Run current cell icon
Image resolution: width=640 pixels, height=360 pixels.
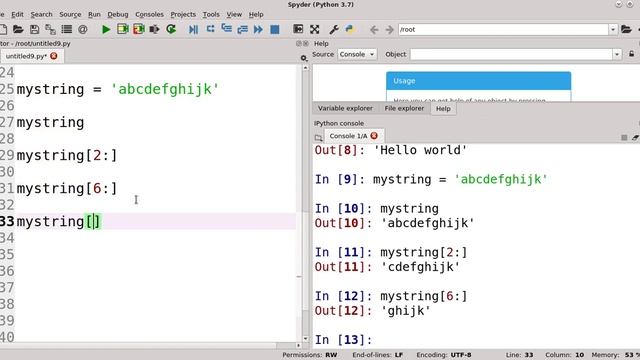coord(122,29)
